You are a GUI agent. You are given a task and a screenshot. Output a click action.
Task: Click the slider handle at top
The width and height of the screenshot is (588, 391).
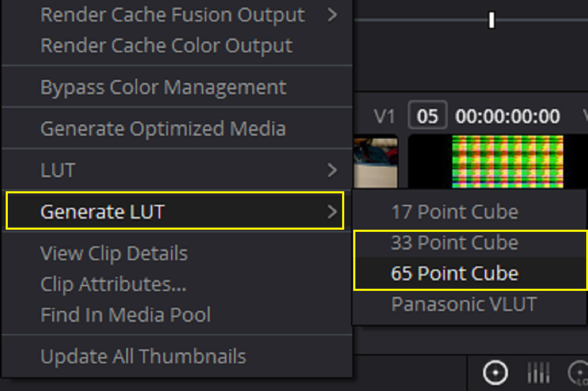[x=492, y=21]
